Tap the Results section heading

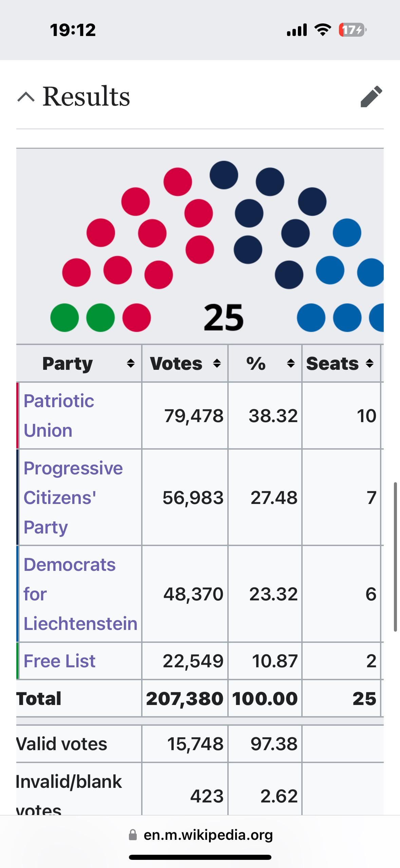(x=86, y=96)
